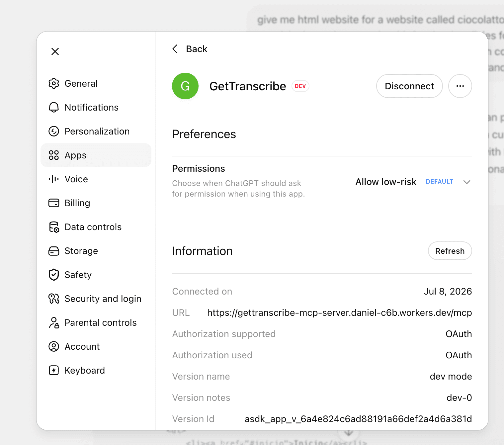
Task: Click the Permissions label
Action: click(199, 168)
